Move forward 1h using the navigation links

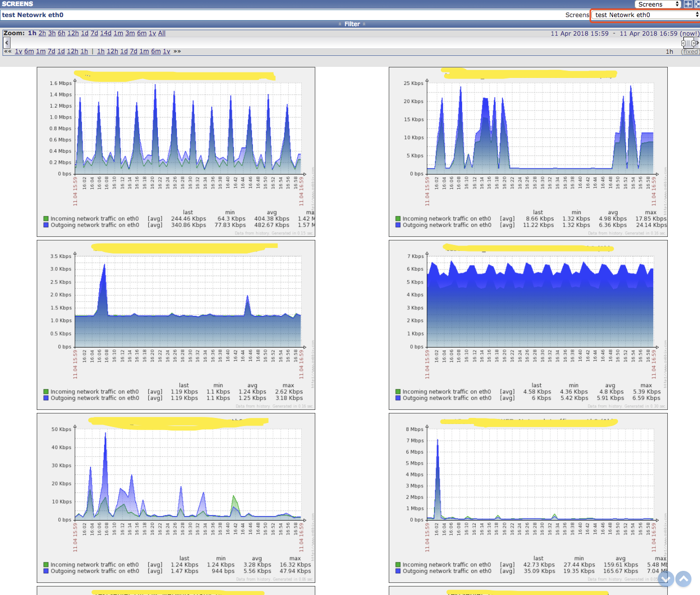[x=101, y=51]
